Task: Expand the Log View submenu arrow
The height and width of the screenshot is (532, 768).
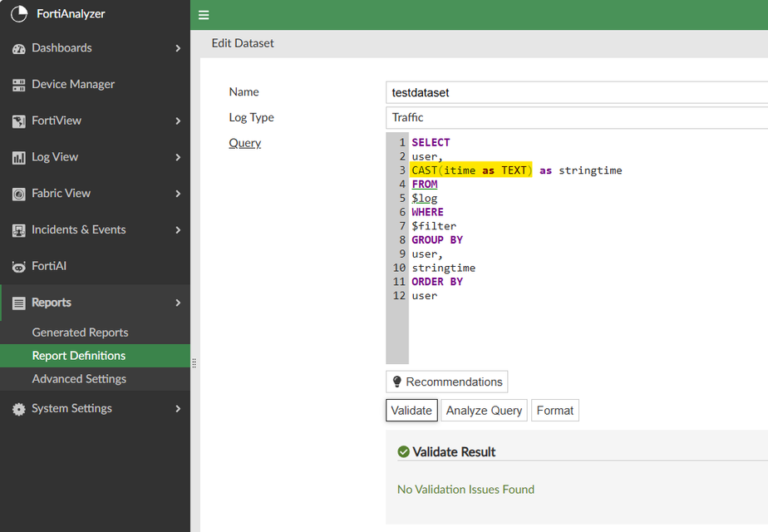Action: click(x=178, y=157)
